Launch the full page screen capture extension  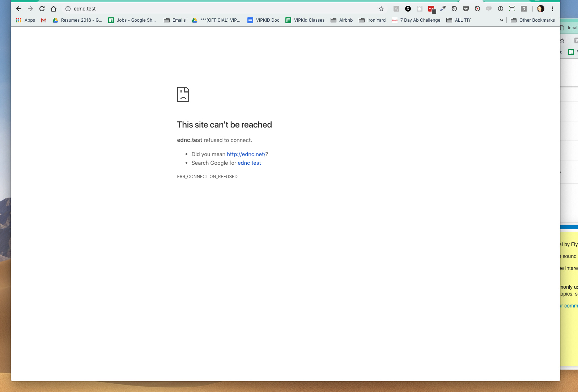click(512, 9)
